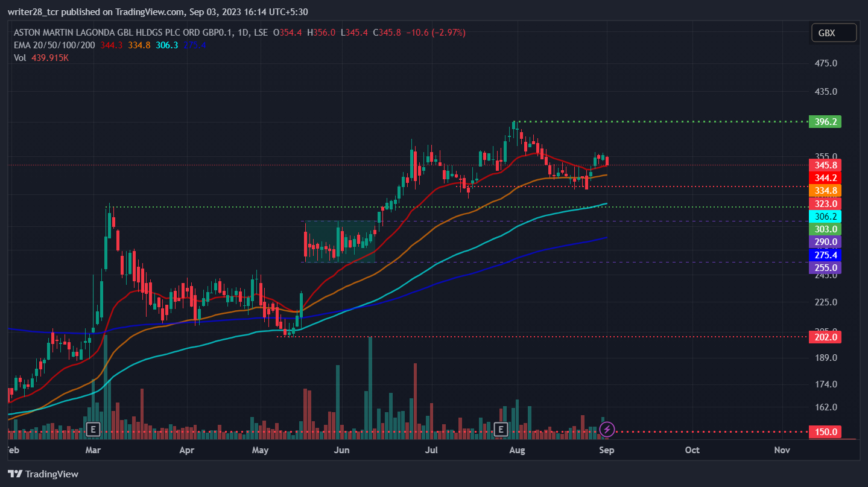Click the blue 275.4 EMA price label
Image resolution: width=868 pixels, height=487 pixels.
click(x=825, y=255)
